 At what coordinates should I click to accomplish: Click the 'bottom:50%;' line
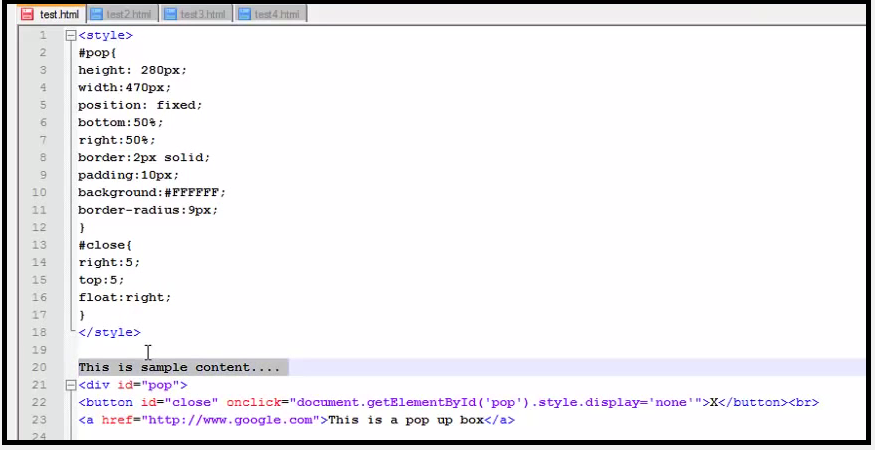(x=121, y=122)
